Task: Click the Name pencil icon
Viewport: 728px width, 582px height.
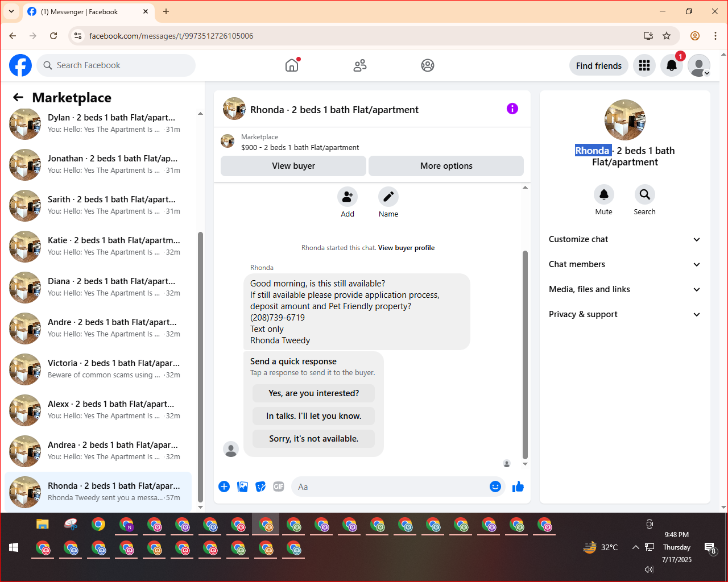Action: [388, 197]
